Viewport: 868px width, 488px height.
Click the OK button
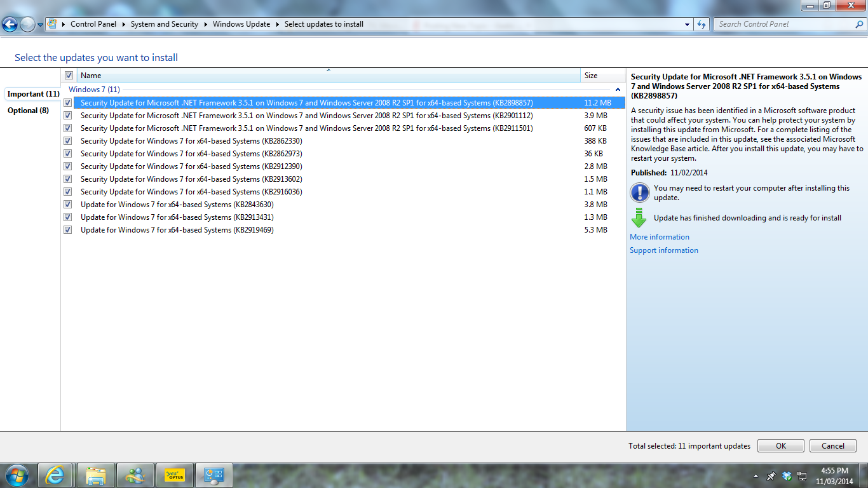click(781, 446)
